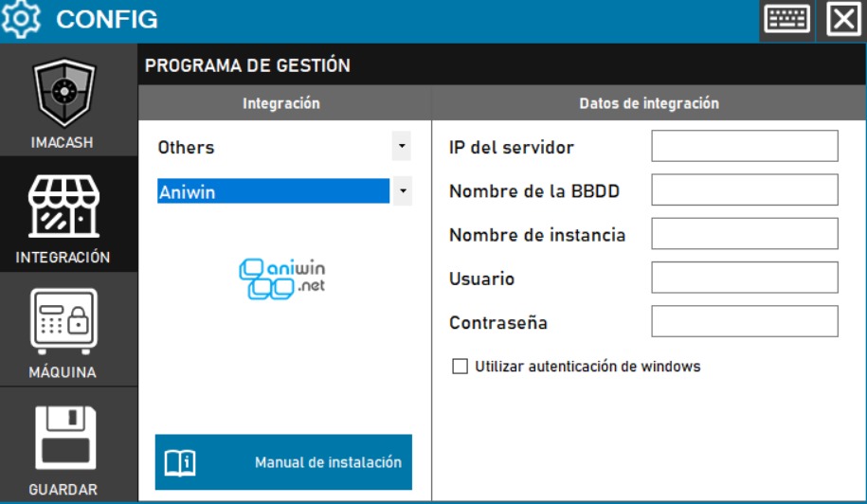Enable Utilizar autenticación de windows checkbox

(x=461, y=367)
